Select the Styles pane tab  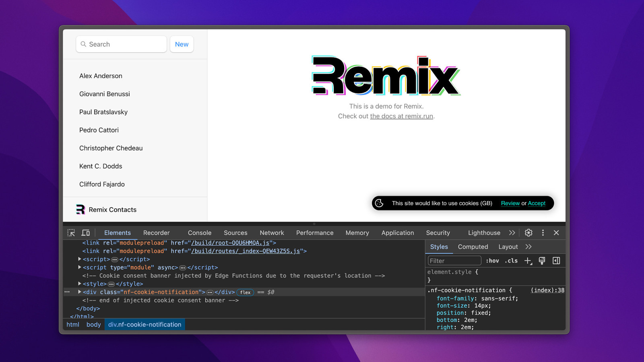pyautogui.click(x=439, y=247)
